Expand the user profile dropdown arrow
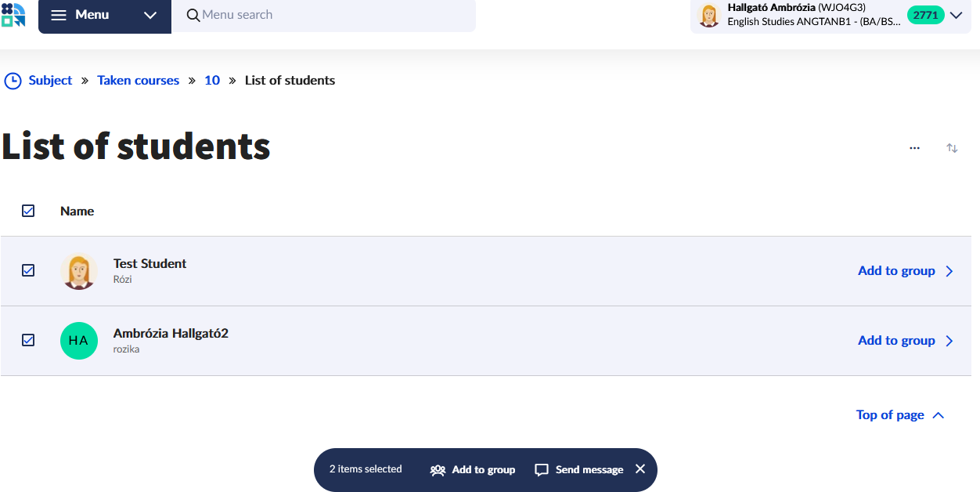980x492 pixels. pyautogui.click(x=956, y=16)
